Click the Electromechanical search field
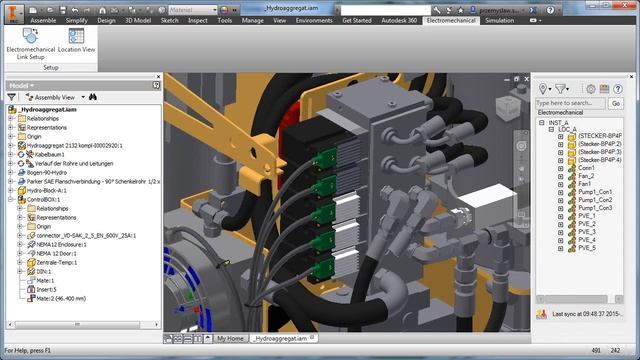This screenshot has width=640, height=360. click(x=570, y=103)
